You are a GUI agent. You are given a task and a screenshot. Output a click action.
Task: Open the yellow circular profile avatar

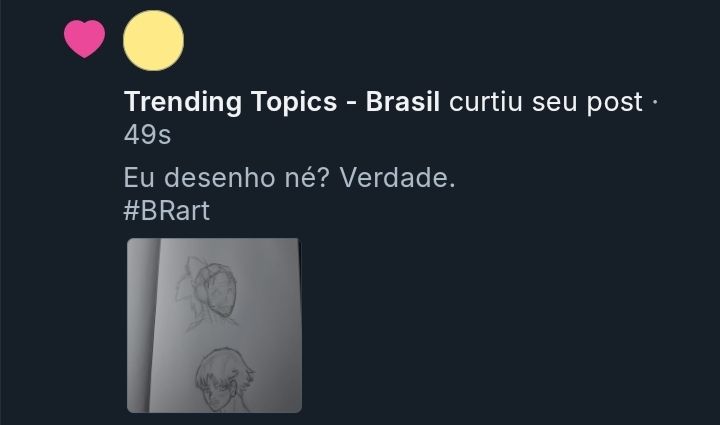pos(153,40)
